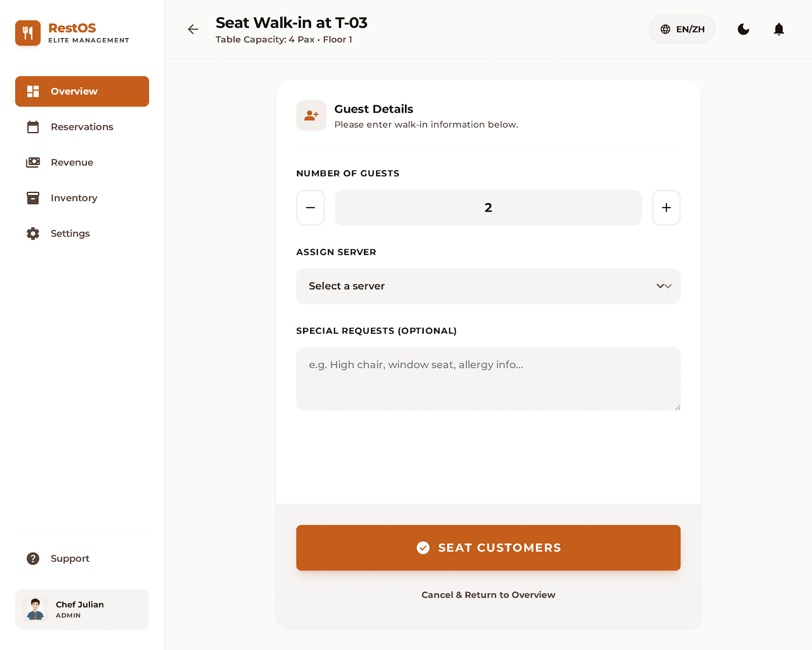The height and width of the screenshot is (650, 812).
Task: Open Settings gear icon
Action: [33, 234]
